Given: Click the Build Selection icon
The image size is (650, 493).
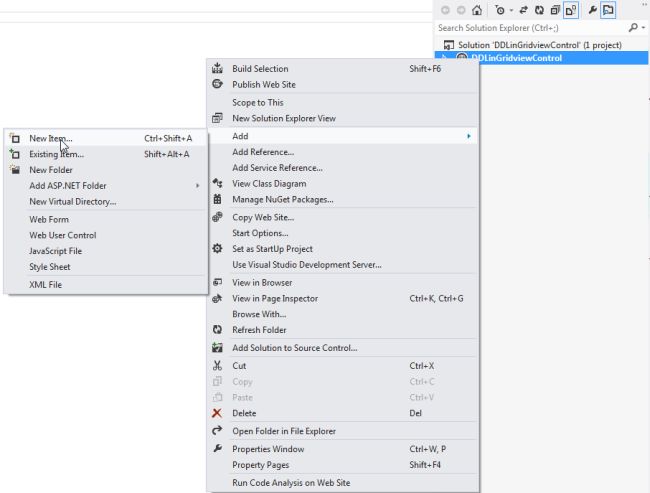Looking at the screenshot, I should [217, 68].
